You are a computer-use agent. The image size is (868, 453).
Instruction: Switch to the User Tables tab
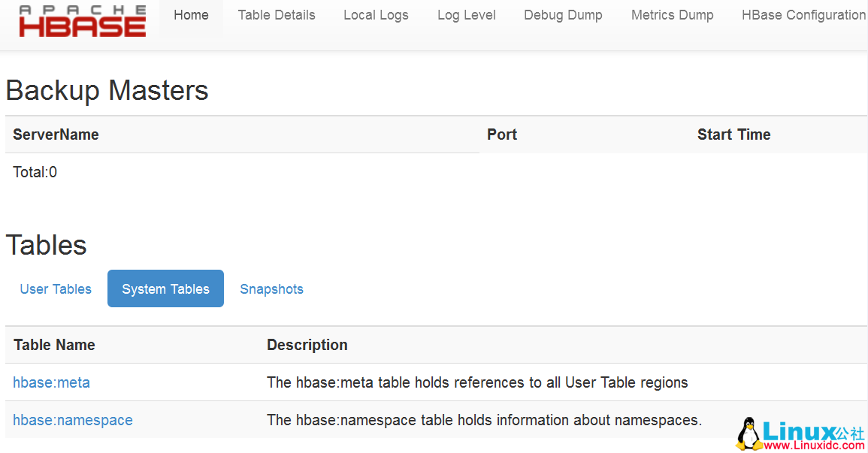point(55,288)
